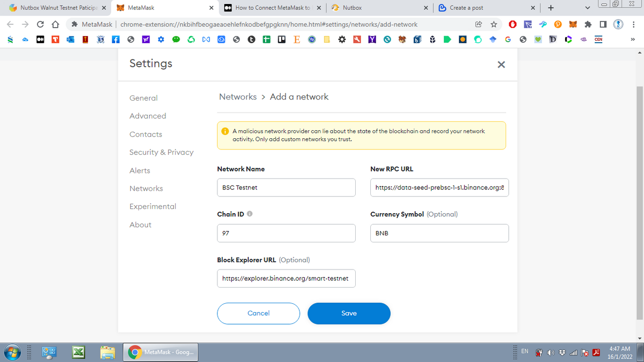Go to the browser home page
Image resolution: width=644 pixels, height=362 pixels.
tap(55, 24)
